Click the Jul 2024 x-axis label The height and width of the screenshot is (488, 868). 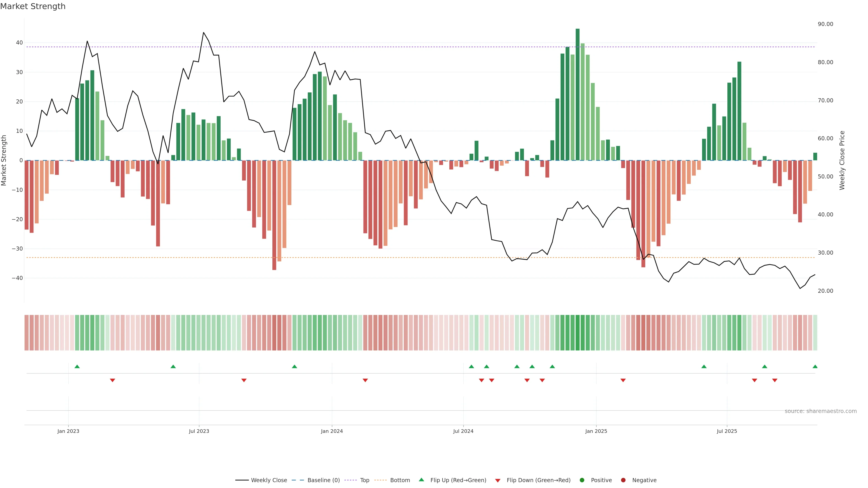click(x=463, y=431)
